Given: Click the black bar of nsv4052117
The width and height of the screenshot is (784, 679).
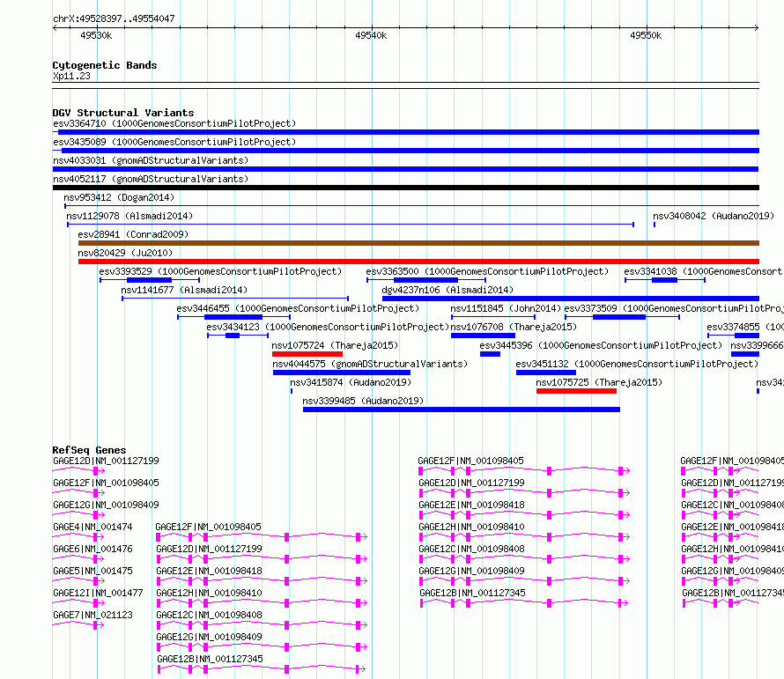Looking at the screenshot, I should pos(405,188).
